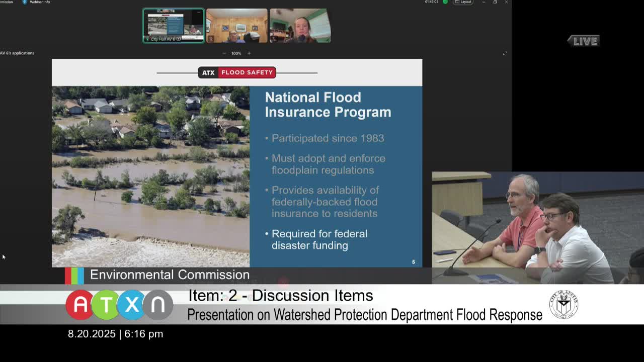Click the National Flood Insurance Program heading
Screen dimensions: 644x362
pos(328,105)
